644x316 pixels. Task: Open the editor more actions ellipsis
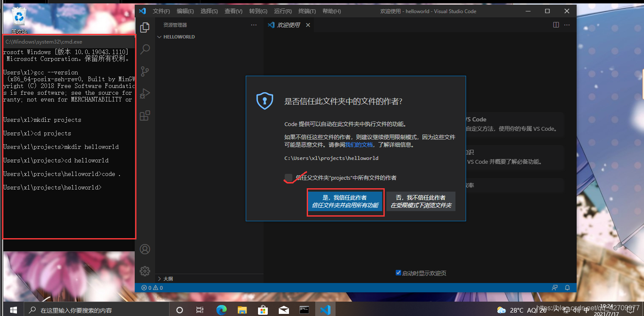coord(568,25)
